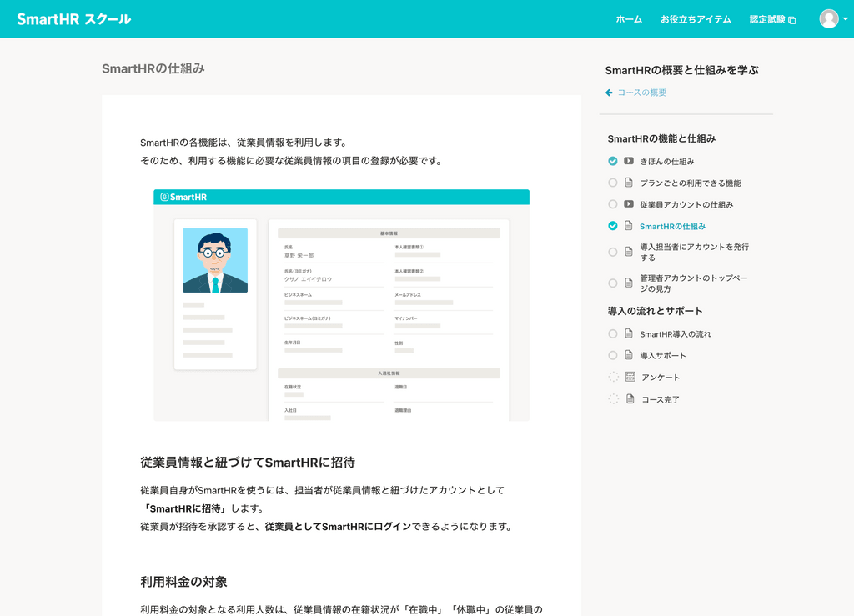Click the document icon beside コース完了

pos(628,398)
